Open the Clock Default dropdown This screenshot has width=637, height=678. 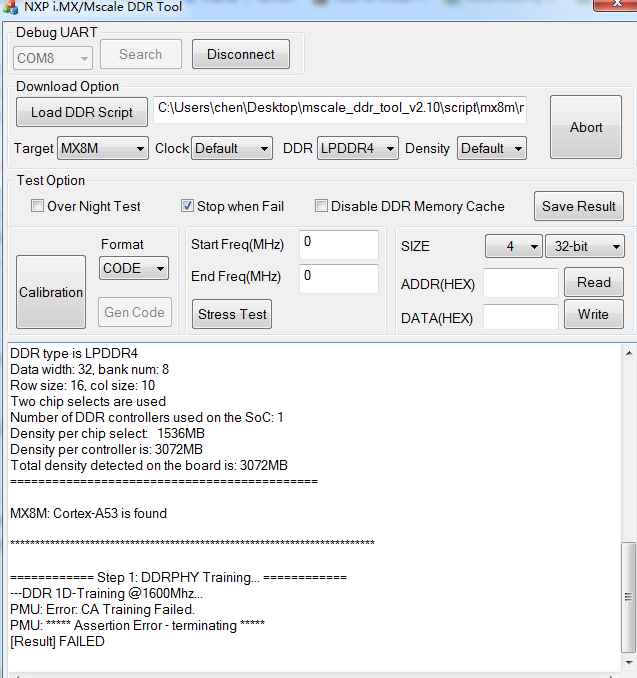tap(232, 148)
